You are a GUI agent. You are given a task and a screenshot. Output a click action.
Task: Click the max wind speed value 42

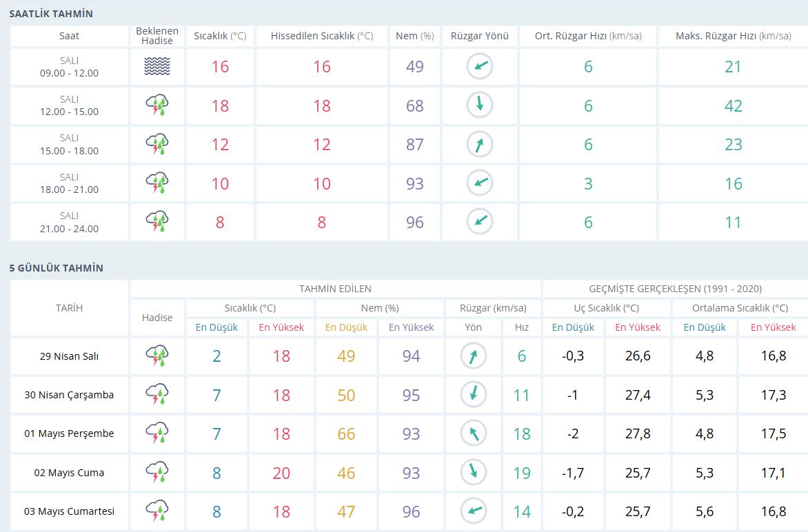click(733, 105)
